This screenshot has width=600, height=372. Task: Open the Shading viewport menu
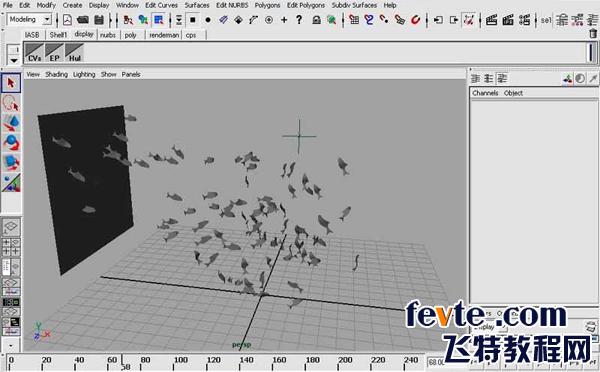pyautogui.click(x=56, y=74)
